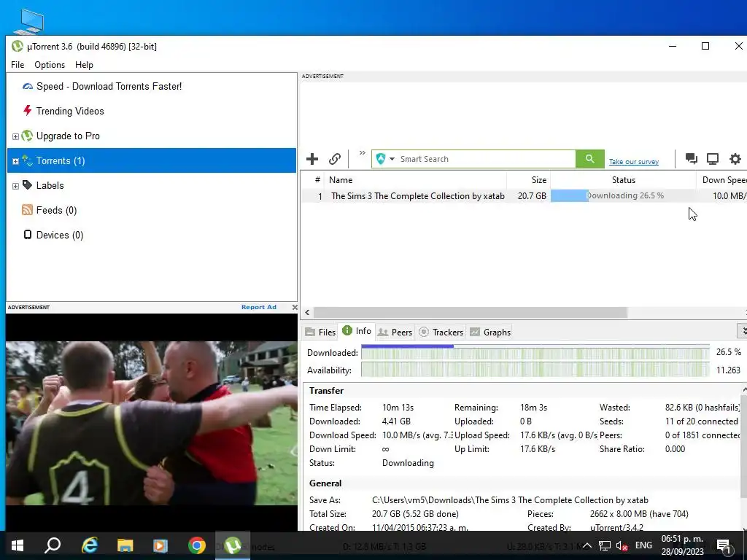Image resolution: width=747 pixels, height=560 pixels.
Task: Expand the hidden toolbar buttons chevron
Action: click(x=363, y=153)
